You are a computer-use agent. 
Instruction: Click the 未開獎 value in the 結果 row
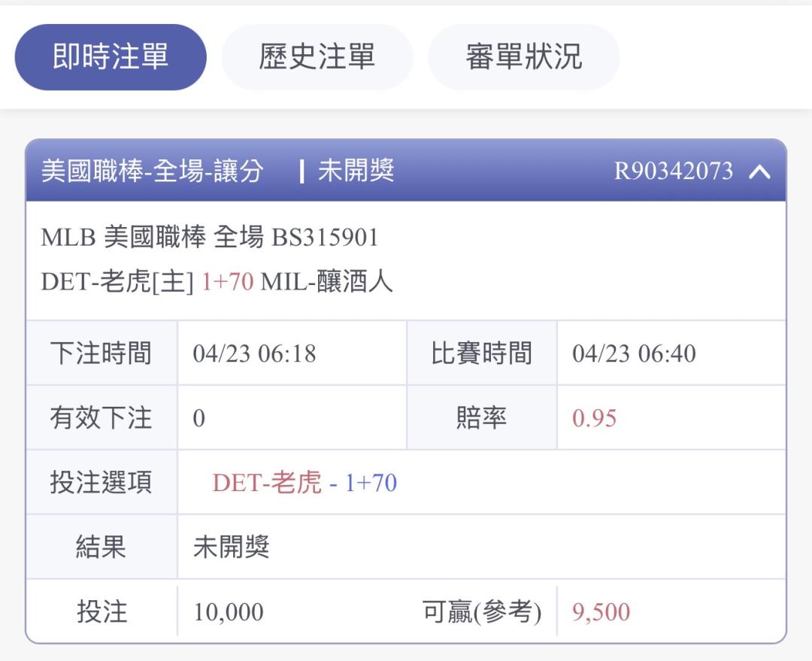[x=231, y=547]
